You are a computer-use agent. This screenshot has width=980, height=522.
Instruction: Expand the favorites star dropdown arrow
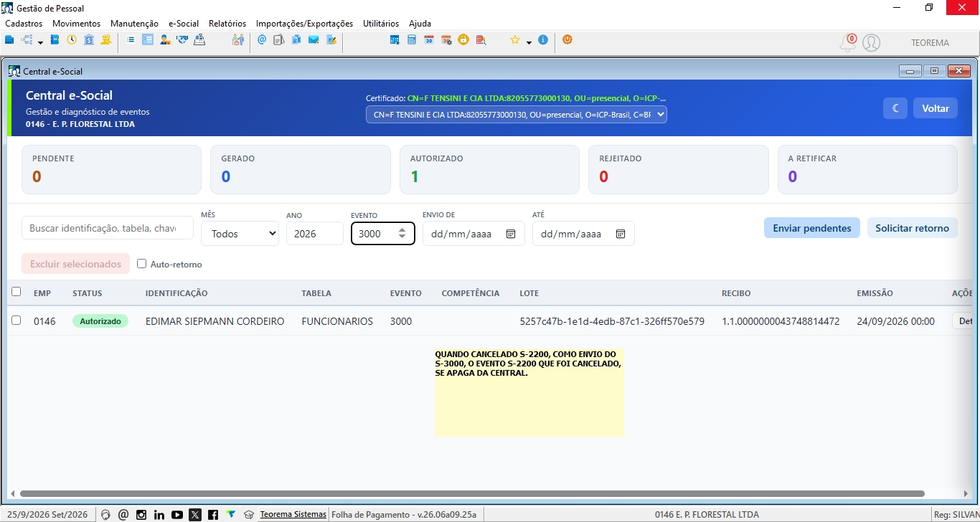tap(529, 42)
